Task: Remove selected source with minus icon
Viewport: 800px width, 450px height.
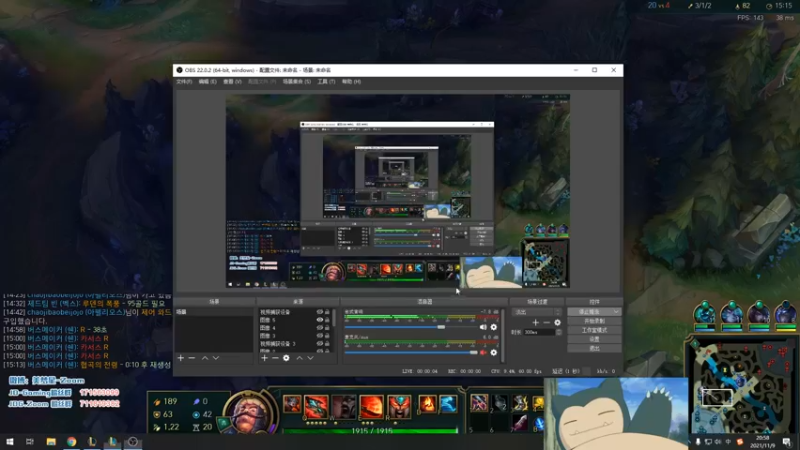Action: click(275, 358)
